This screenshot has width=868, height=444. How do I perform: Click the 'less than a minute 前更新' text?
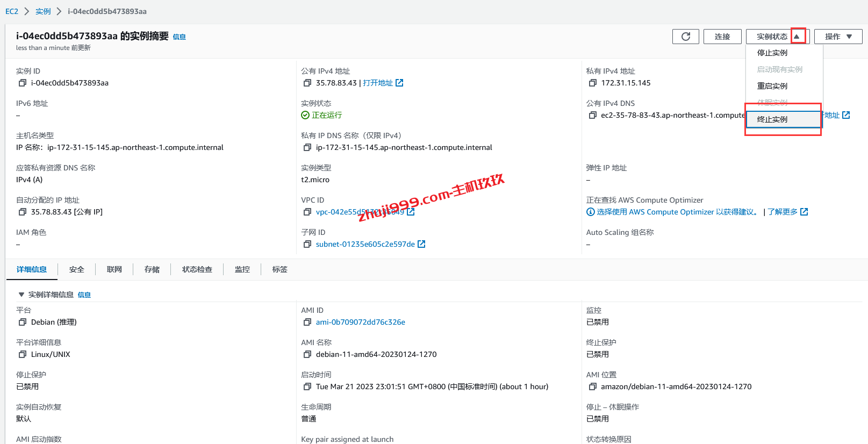pos(53,48)
